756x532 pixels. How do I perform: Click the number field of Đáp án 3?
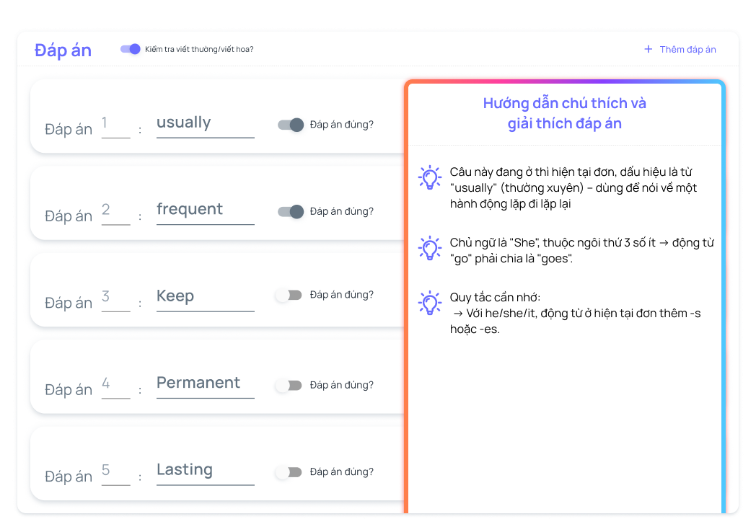[x=115, y=298]
